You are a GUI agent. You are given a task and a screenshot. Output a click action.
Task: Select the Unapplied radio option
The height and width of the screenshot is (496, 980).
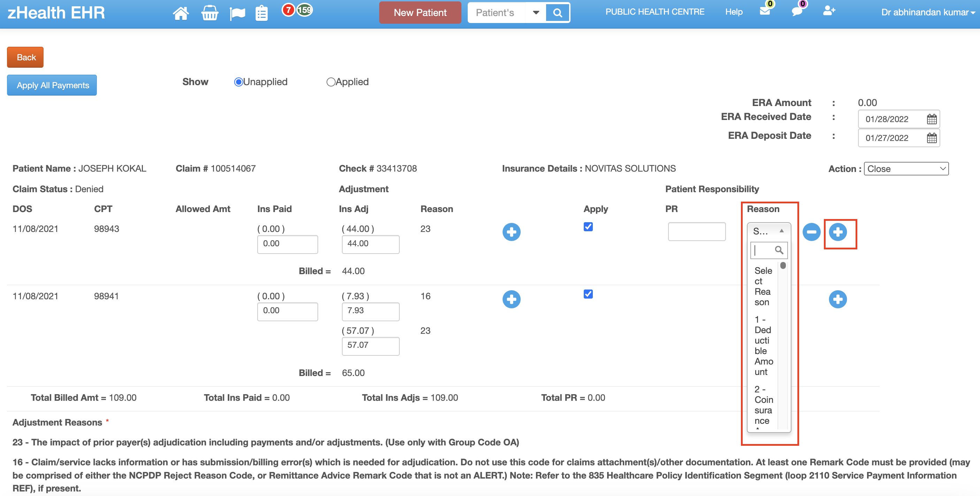pos(238,82)
